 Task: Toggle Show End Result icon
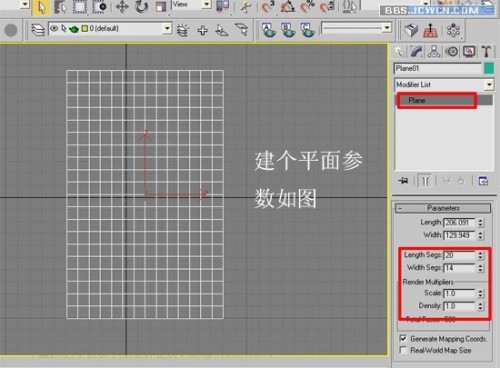point(425,181)
